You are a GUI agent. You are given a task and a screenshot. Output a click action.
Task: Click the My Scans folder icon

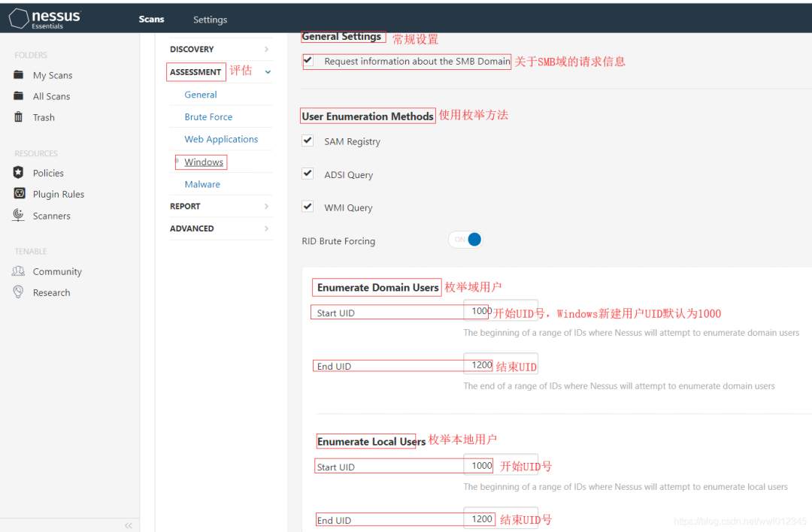[19, 75]
